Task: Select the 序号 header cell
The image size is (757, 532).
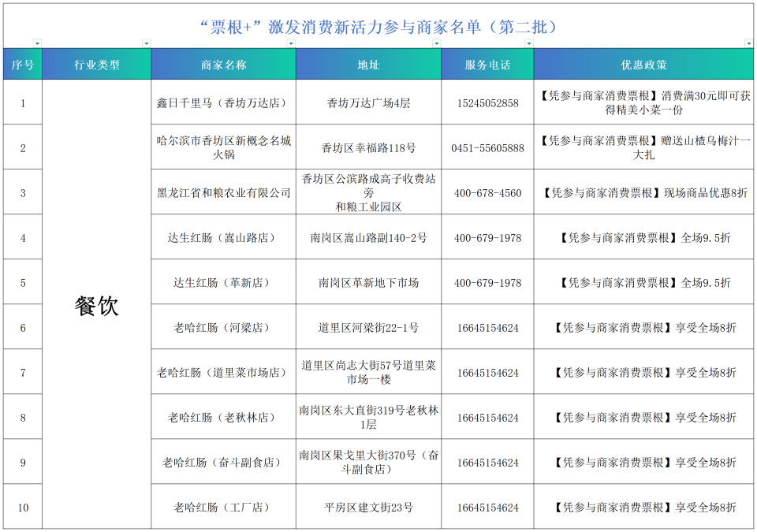Action: click(23, 64)
